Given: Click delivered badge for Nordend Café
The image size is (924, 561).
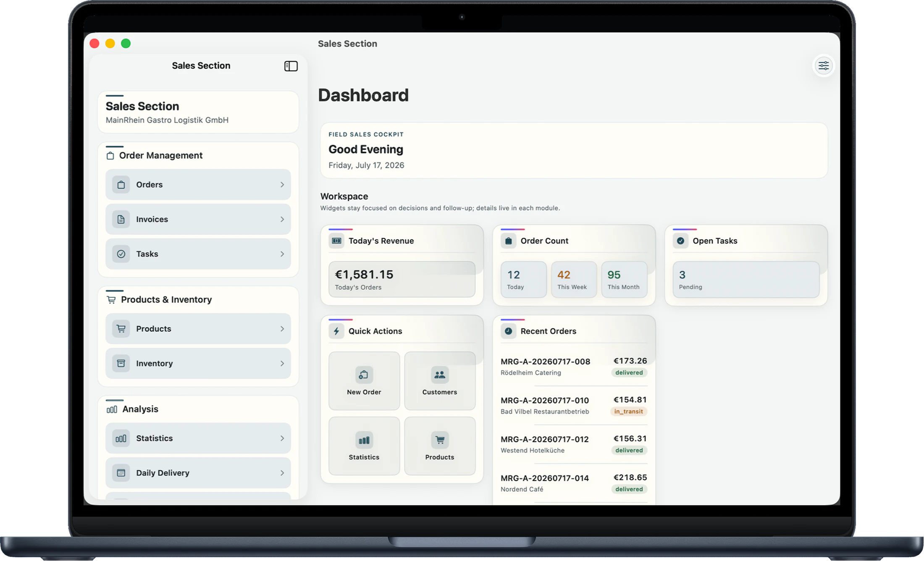Looking at the screenshot, I should coord(629,489).
